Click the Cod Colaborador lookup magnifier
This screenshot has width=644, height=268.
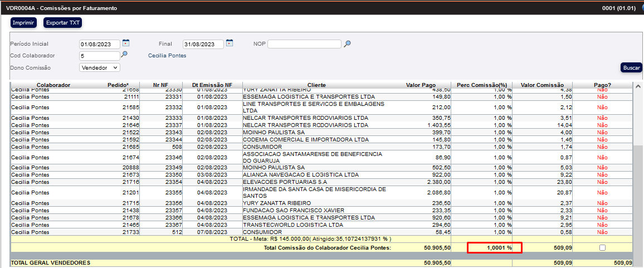124,55
